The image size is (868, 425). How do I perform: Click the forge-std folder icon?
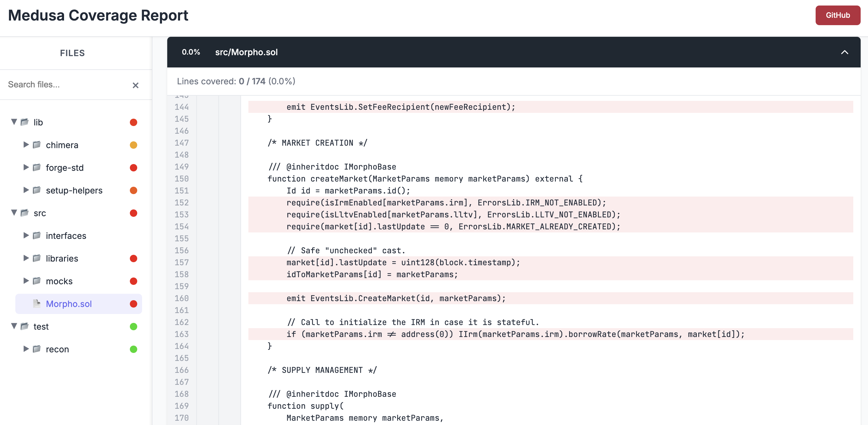pos(37,167)
